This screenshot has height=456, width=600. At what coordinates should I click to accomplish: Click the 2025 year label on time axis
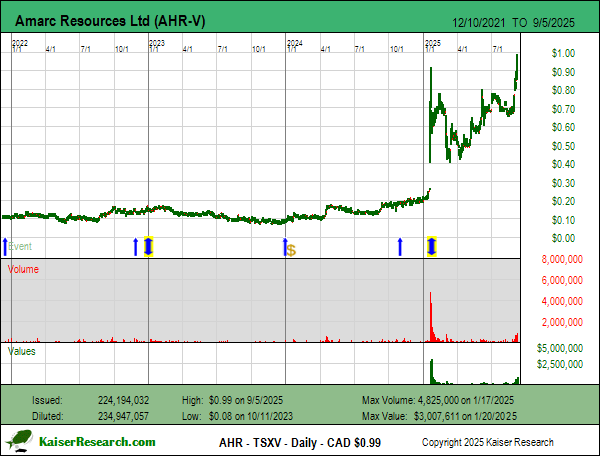click(433, 43)
